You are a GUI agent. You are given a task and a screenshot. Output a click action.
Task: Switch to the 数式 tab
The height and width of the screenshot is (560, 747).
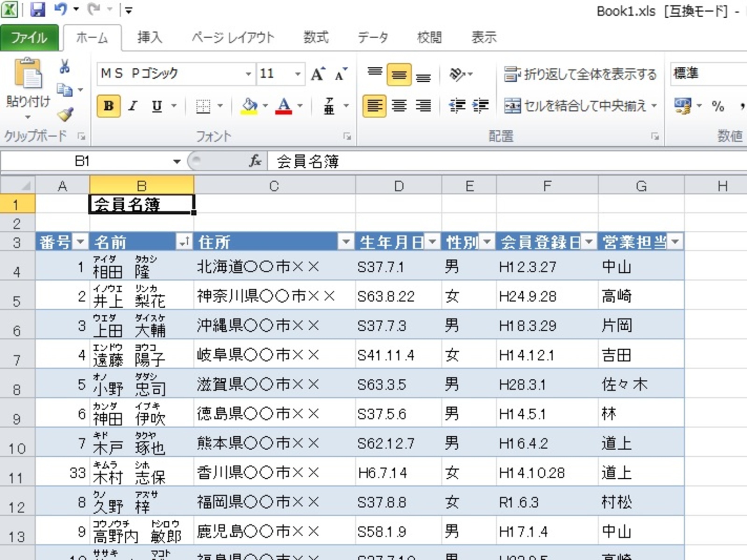pyautogui.click(x=316, y=37)
